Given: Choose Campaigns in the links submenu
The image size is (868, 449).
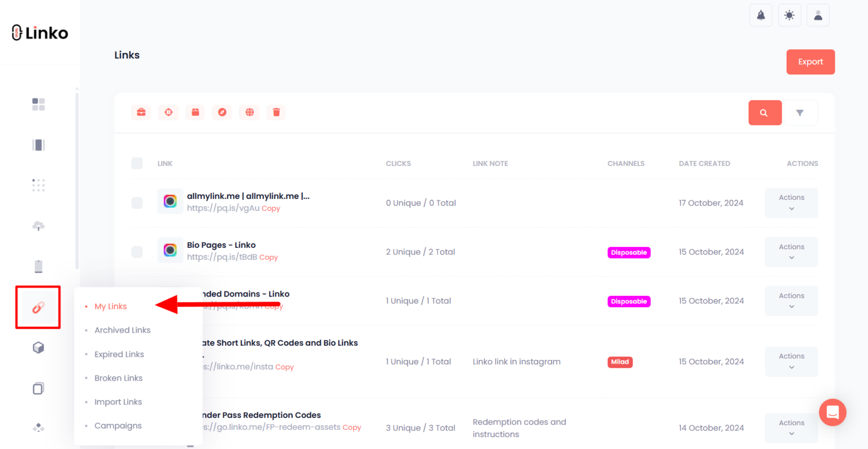Looking at the screenshot, I should (x=118, y=426).
